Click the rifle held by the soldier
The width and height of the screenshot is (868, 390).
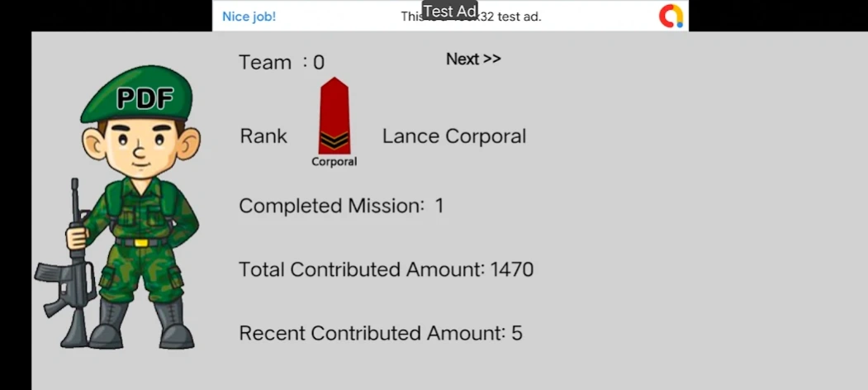tap(68, 263)
